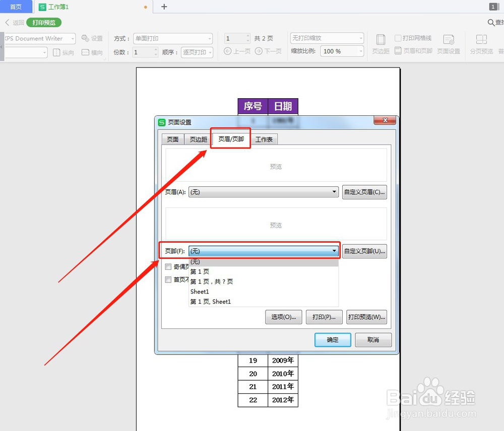This screenshot has width=504, height=431.
Task: Choose footer option Sheet1
Action: click(263, 292)
